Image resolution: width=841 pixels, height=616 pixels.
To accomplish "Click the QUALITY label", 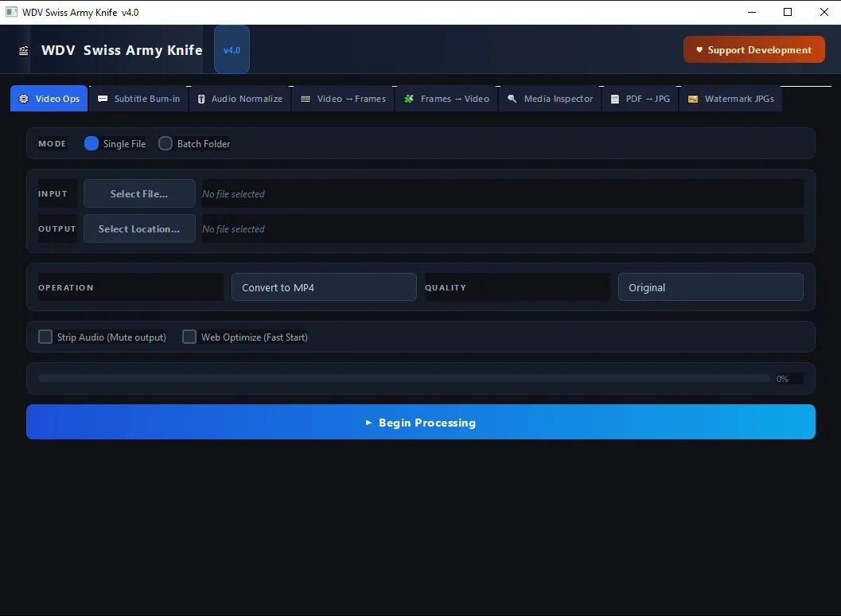I will [446, 287].
